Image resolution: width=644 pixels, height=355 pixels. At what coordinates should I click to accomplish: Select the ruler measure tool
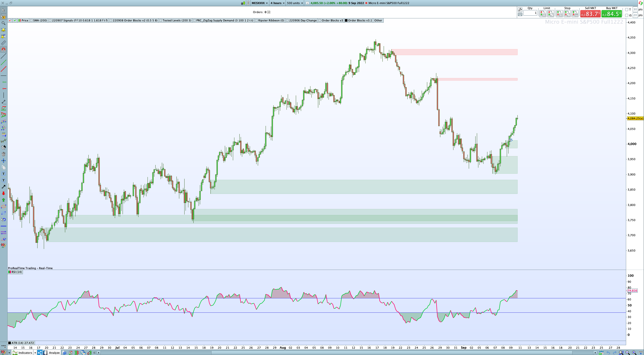4,43
